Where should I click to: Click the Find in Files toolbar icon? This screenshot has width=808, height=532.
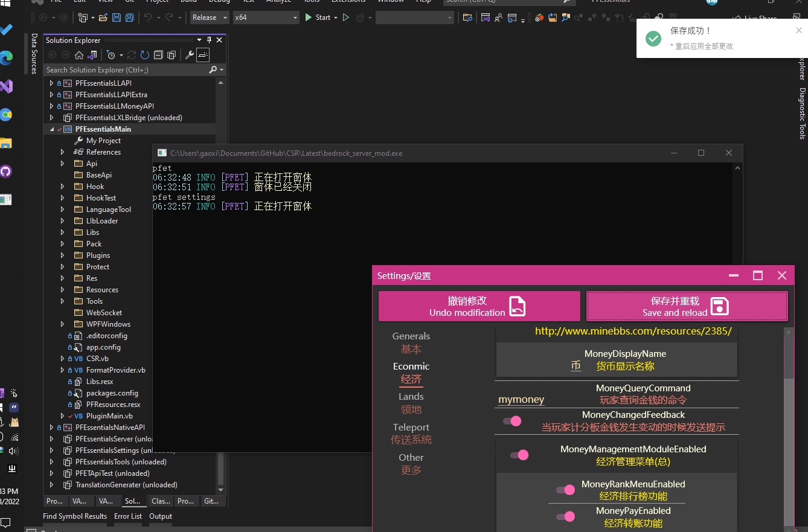(x=467, y=18)
